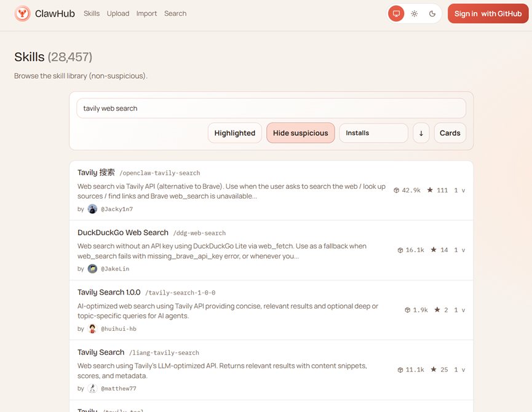Open the Import nav item
532x412 pixels.
[146, 14]
